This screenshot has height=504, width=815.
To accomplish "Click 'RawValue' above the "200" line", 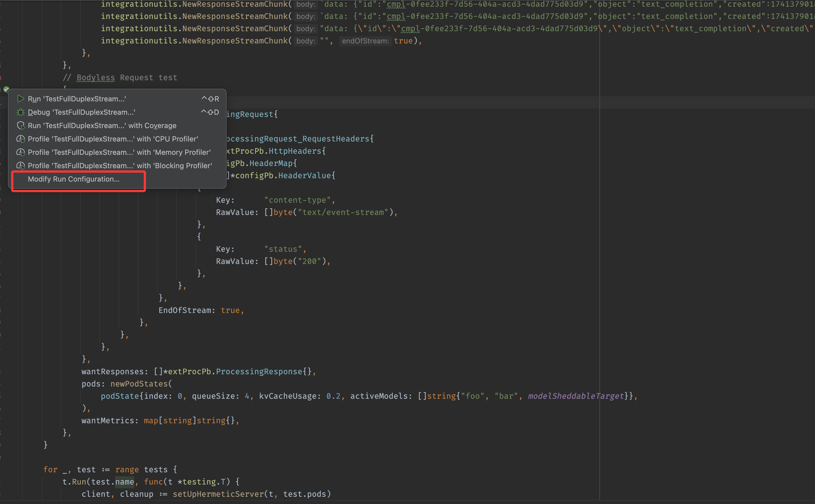I will 235,261.
